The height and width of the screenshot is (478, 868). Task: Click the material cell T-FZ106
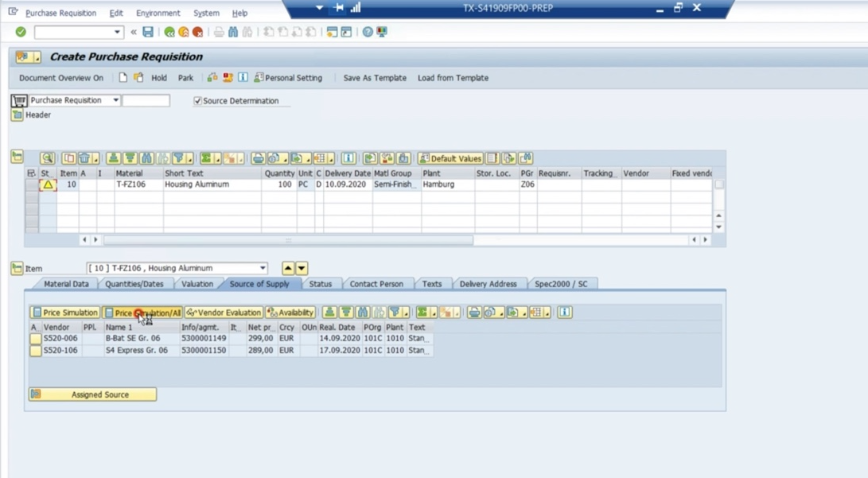pos(138,185)
